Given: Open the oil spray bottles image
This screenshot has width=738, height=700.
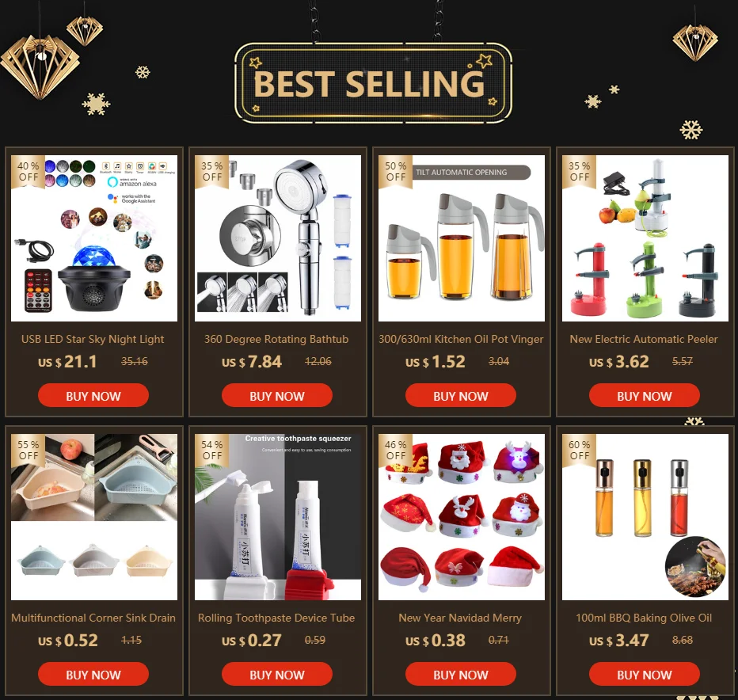Looking at the screenshot, I should [x=645, y=517].
